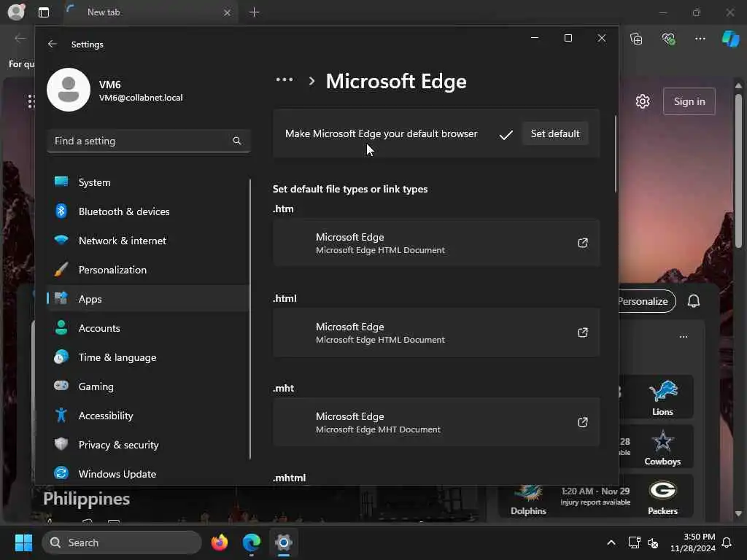Go back using the Settings back arrow
The height and width of the screenshot is (560, 747).
53,44
